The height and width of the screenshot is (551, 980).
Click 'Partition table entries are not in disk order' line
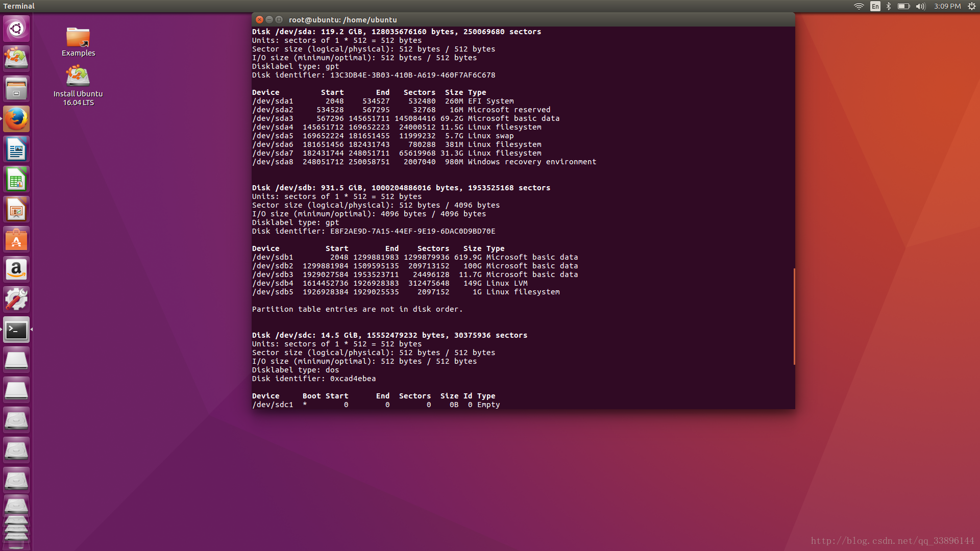[357, 309]
